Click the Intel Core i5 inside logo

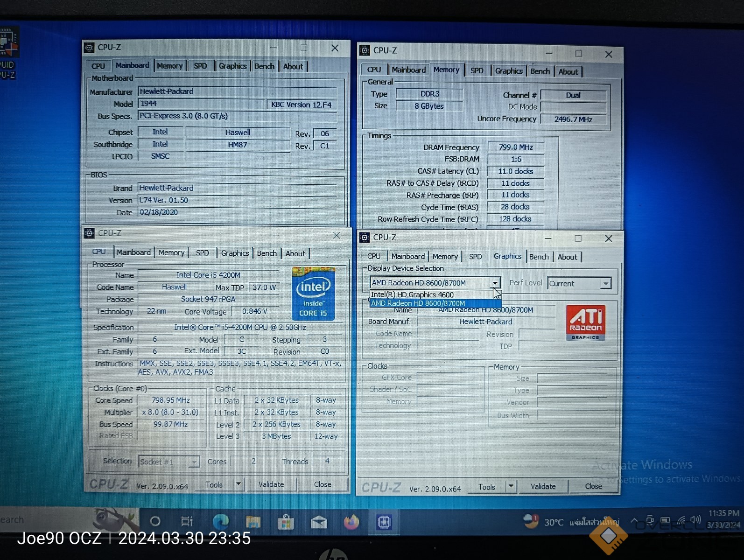point(313,294)
